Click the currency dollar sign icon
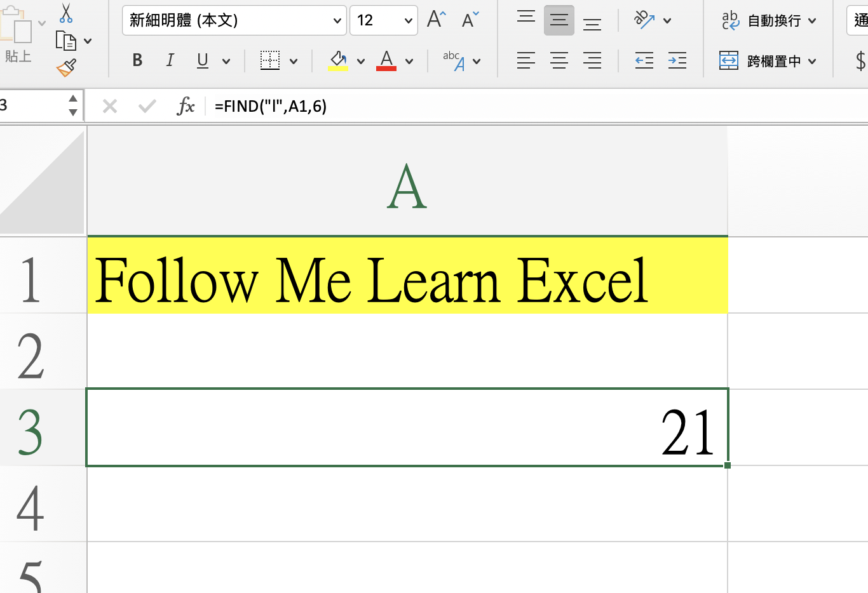This screenshot has height=593, width=868. click(x=860, y=61)
